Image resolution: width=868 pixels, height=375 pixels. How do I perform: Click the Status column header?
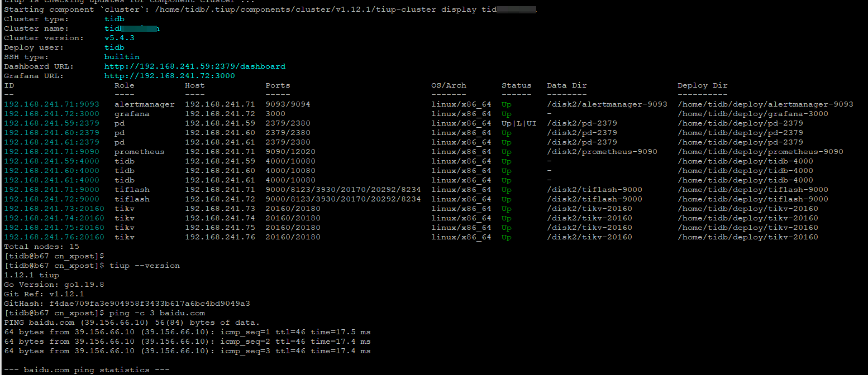(x=517, y=85)
